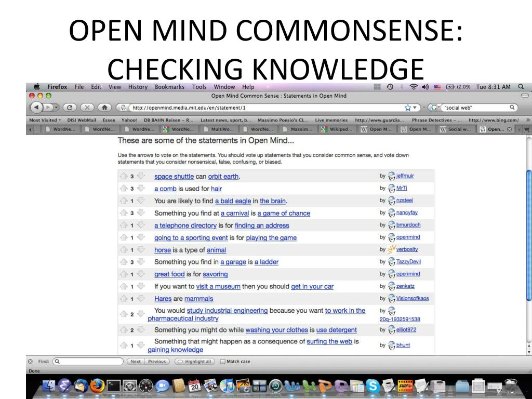This screenshot has height=399, width=532.
Task: Follow the 'space shuttle' link
Action: [174, 177]
